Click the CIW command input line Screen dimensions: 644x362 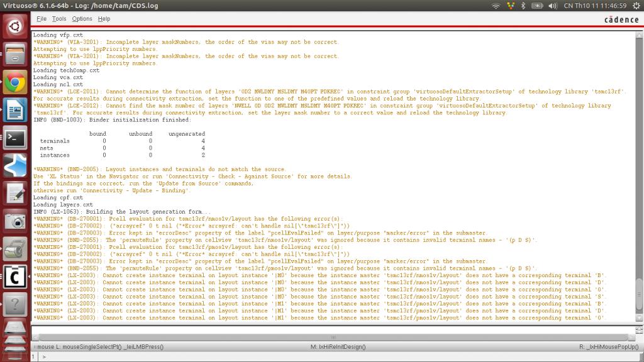point(341,357)
